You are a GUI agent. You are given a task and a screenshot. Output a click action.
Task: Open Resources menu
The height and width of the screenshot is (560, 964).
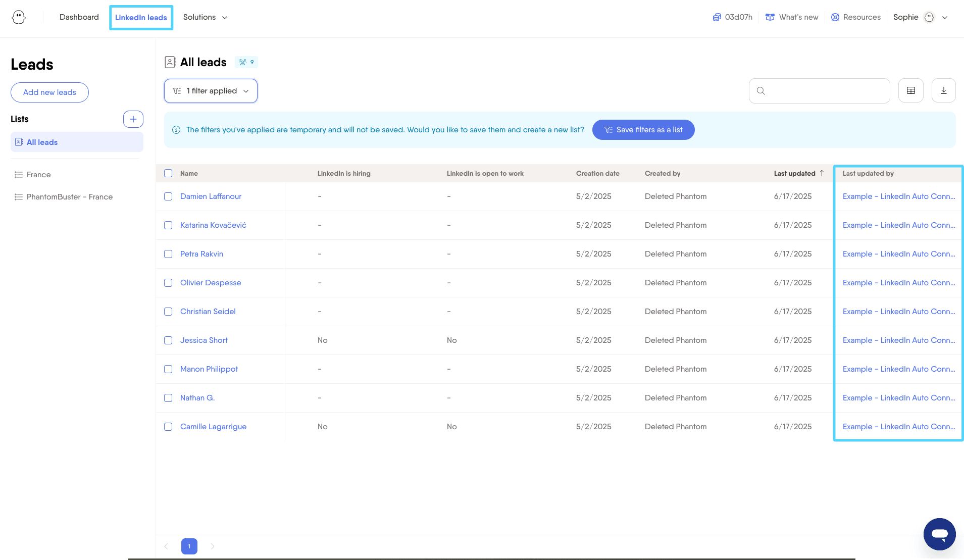(x=856, y=17)
